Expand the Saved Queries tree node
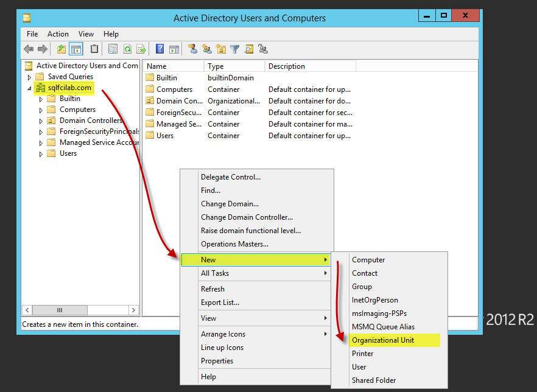This screenshot has height=392, width=537. pyautogui.click(x=29, y=77)
